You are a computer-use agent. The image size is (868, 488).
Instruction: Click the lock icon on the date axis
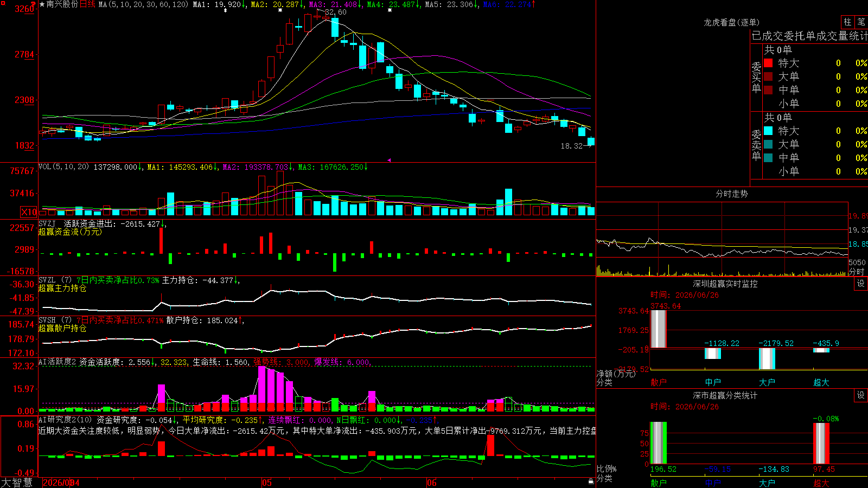[591, 481]
